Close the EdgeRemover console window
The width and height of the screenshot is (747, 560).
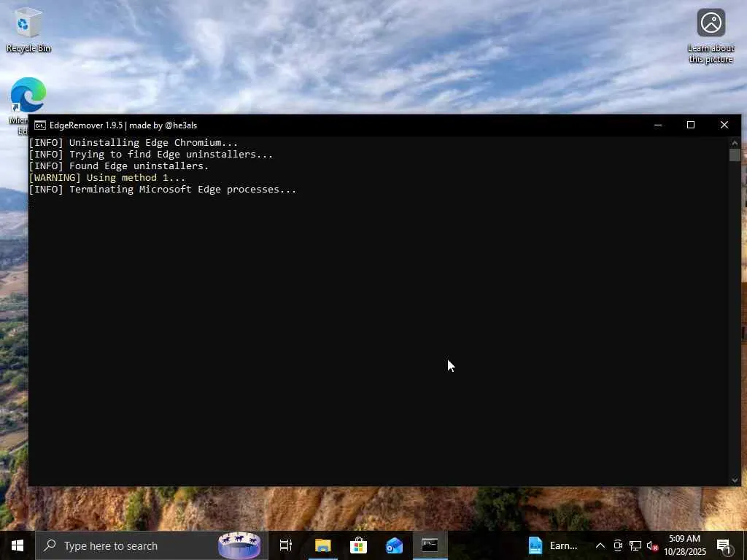(x=724, y=125)
